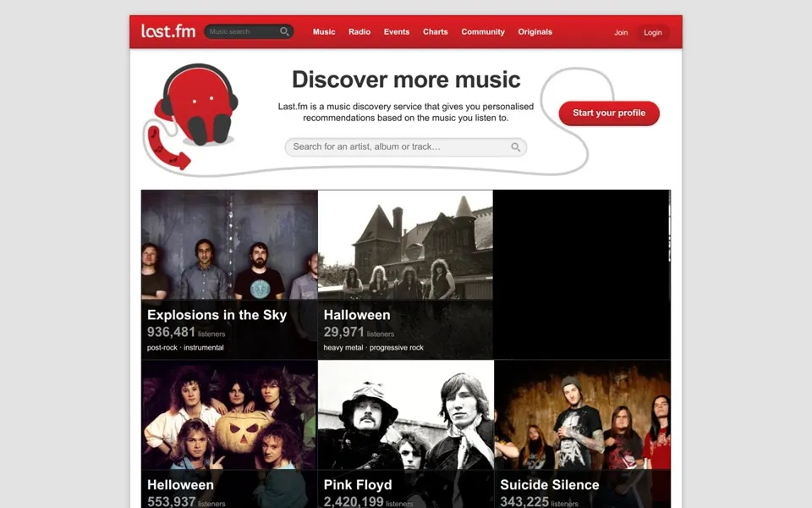
Task: Select the instrumental tag
Action: pyautogui.click(x=204, y=348)
